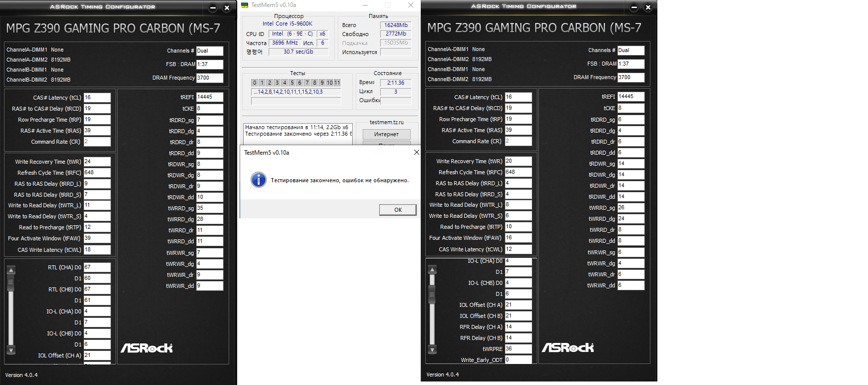
Task: Click the tRDRD_sg field showing 7
Action: 210,120
